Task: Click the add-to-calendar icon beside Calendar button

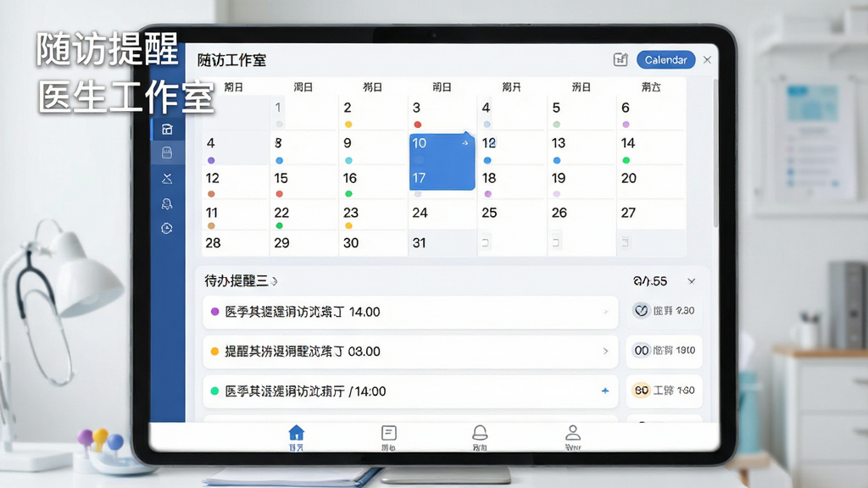Action: click(620, 60)
